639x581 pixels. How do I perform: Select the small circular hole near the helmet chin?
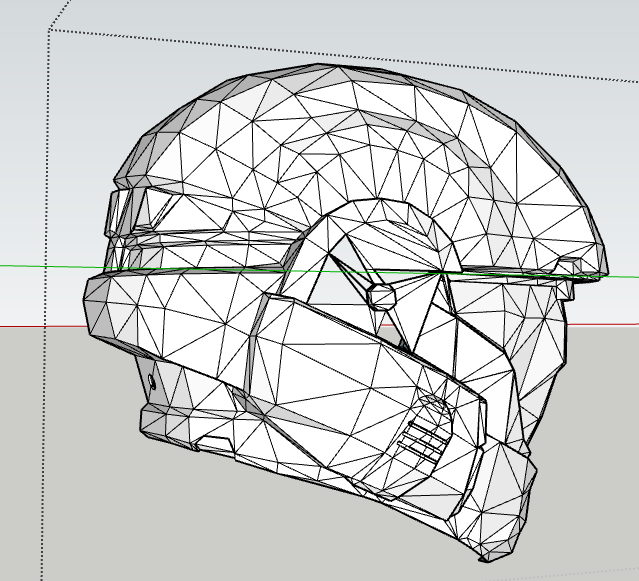152,382
